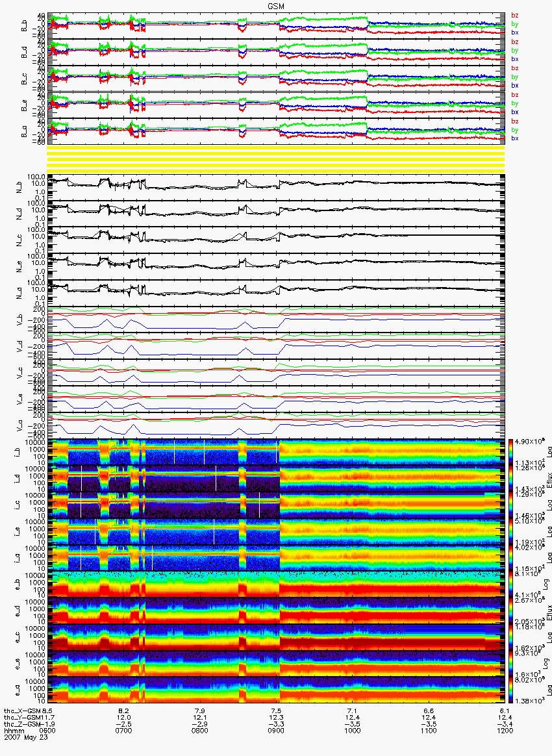Screen dimensions: 552x756
Task: Select the i_b ion spectrogram label
Action: click(18, 452)
